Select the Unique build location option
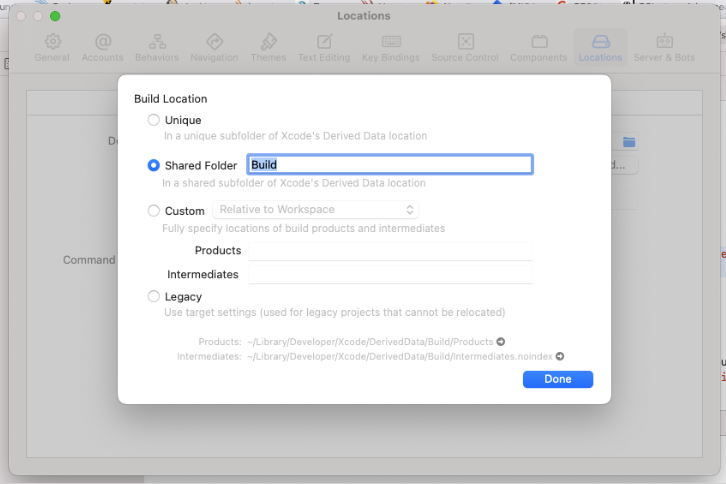Viewport: 726px width, 484px height. [153, 120]
